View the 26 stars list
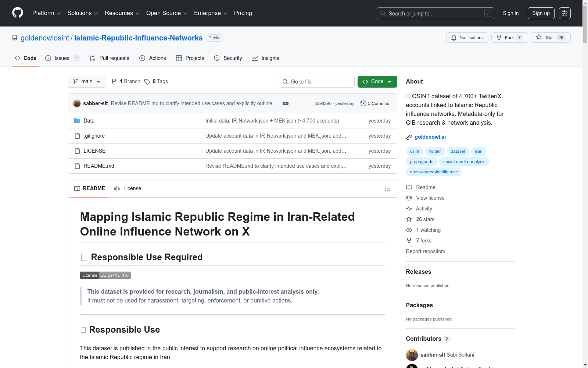The height and width of the screenshot is (368, 588). (420, 219)
